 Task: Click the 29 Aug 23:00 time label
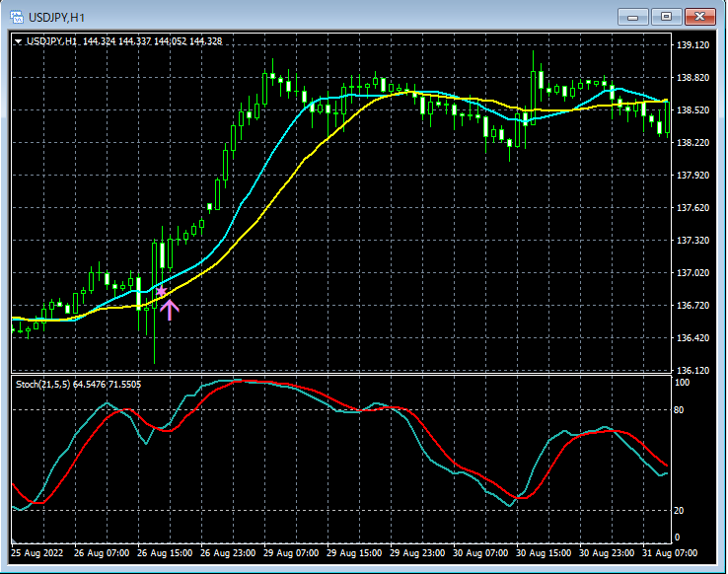[417, 552]
